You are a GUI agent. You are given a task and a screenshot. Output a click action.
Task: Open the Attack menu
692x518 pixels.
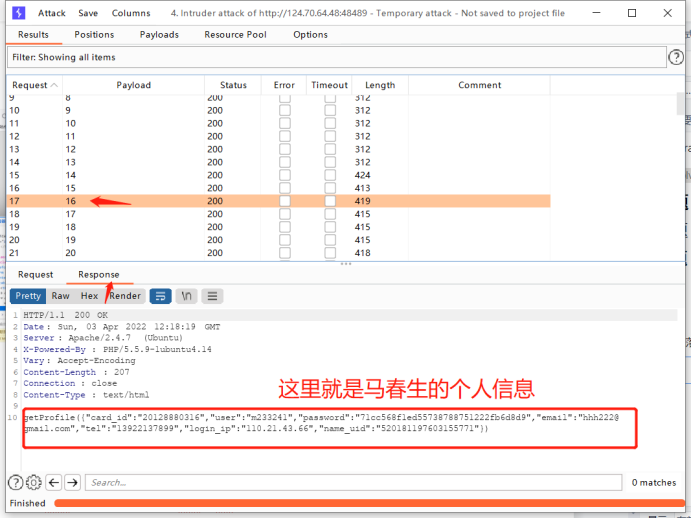(52, 13)
